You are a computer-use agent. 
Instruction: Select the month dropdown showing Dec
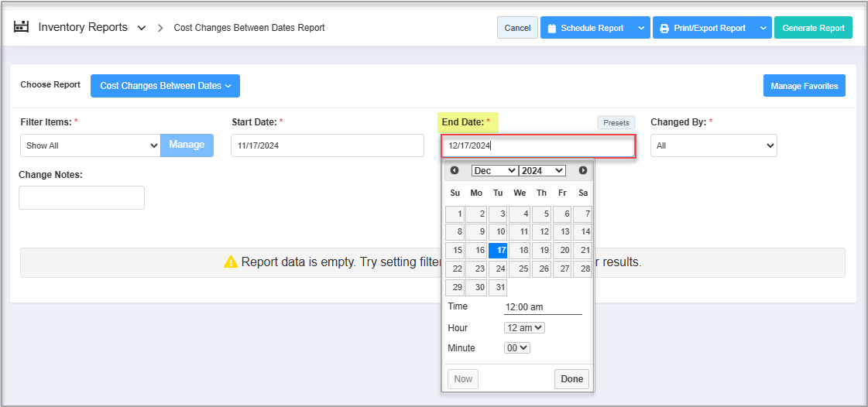click(494, 170)
